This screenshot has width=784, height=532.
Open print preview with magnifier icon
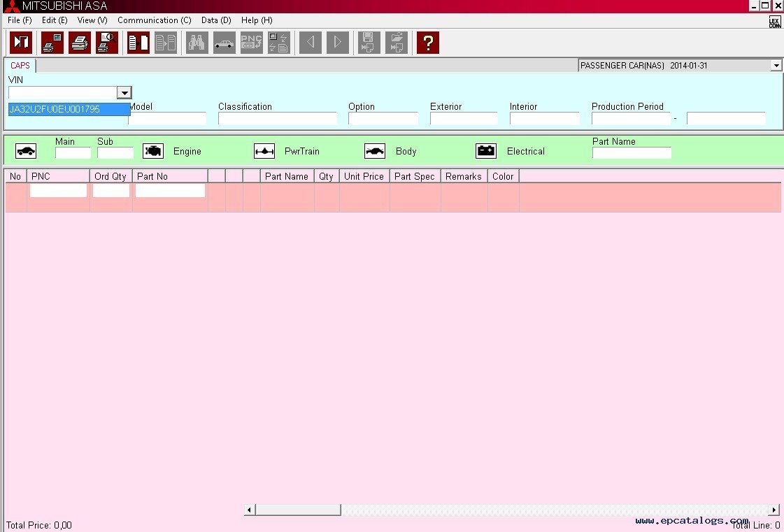[x=106, y=43]
